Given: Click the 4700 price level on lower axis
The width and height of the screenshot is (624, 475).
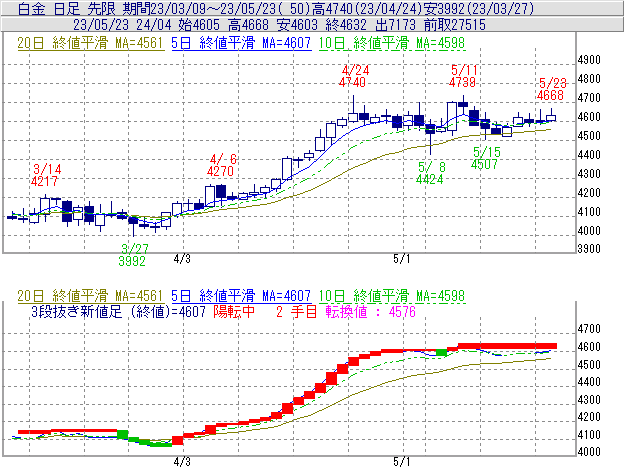Looking at the screenshot, I should point(589,329).
